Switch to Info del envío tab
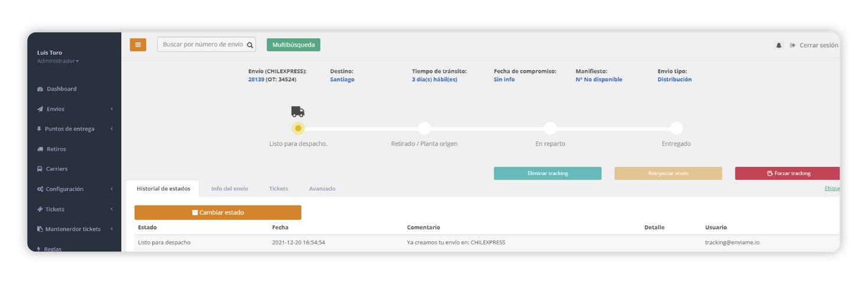Screen dimensions: 868x284 point(229,189)
